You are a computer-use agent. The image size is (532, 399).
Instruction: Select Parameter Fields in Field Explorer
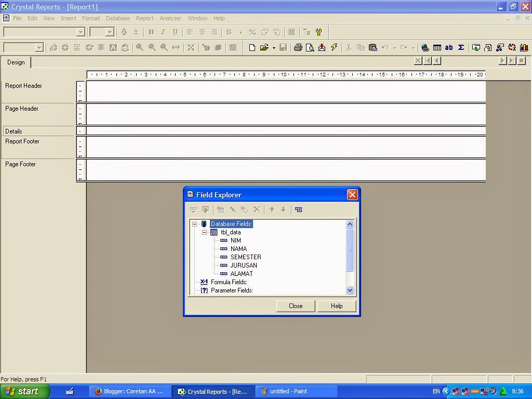tap(232, 290)
